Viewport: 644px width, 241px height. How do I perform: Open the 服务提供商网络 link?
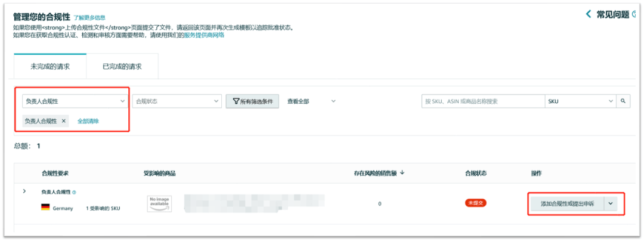pyautogui.click(x=204, y=35)
